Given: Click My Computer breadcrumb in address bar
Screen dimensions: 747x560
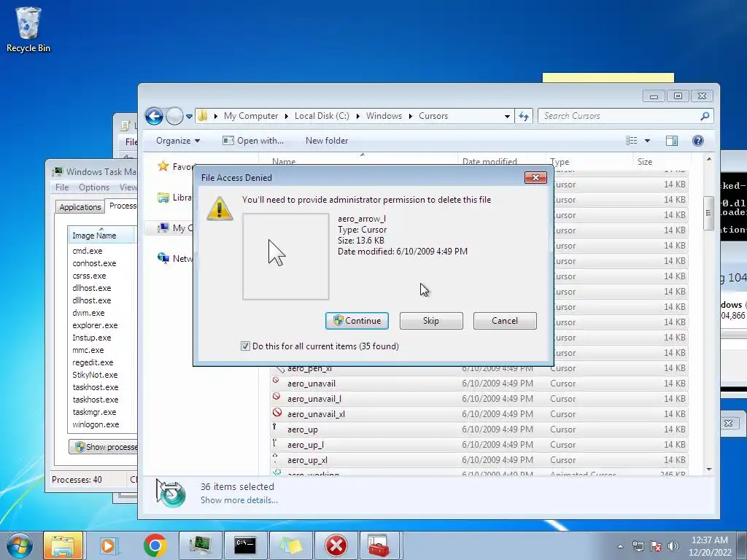Looking at the screenshot, I should click(x=251, y=116).
